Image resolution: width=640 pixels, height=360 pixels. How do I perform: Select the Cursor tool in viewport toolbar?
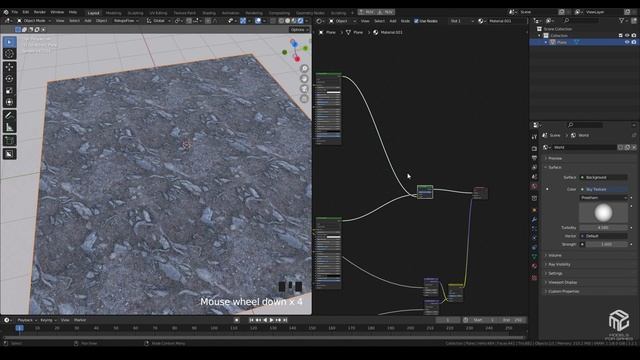10,54
